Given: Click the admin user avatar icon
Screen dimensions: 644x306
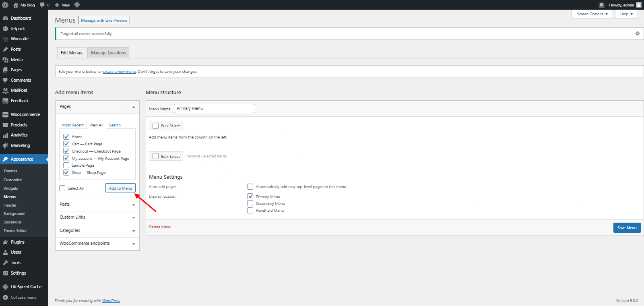Looking at the screenshot, I should pyautogui.click(x=639, y=5).
